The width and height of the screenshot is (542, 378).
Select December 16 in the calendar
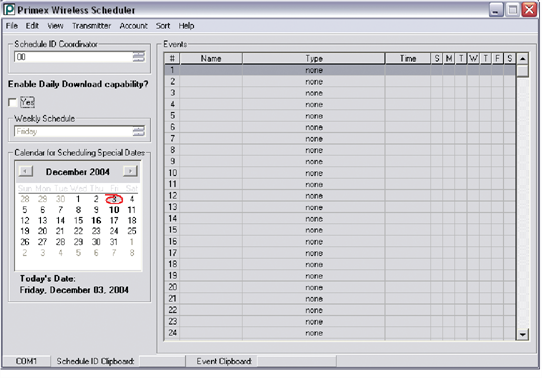pos(96,220)
